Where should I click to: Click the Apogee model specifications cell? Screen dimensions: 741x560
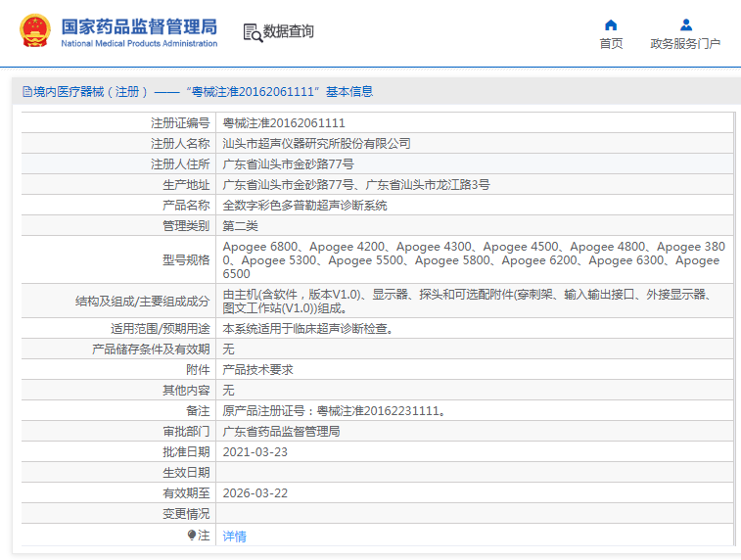pyautogui.click(x=473, y=259)
